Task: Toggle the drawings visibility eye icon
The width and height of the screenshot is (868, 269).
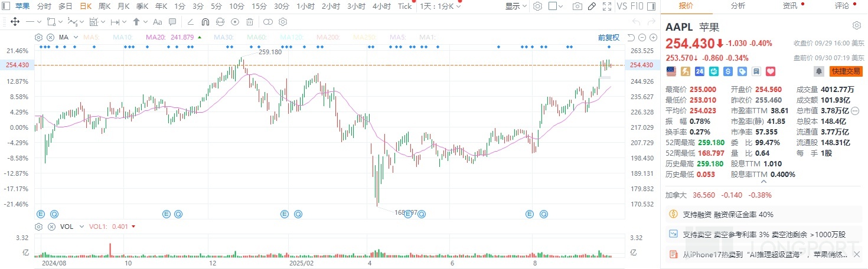Action: (x=235, y=22)
